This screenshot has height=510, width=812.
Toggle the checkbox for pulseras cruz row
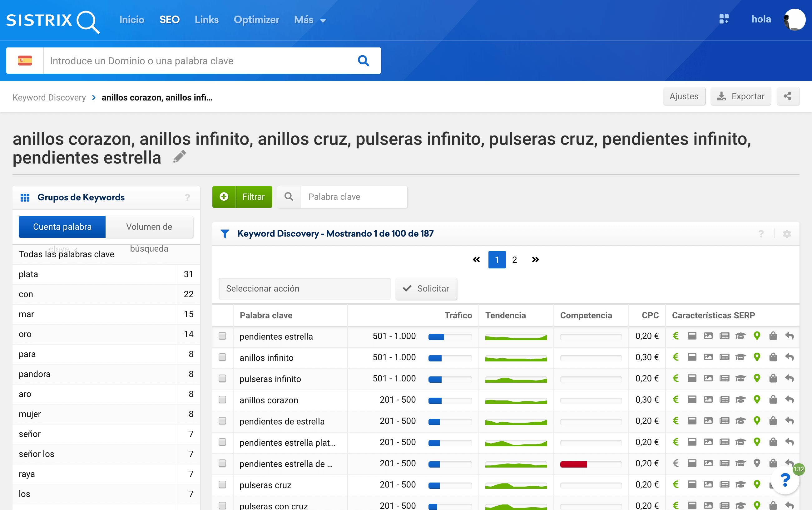(222, 484)
